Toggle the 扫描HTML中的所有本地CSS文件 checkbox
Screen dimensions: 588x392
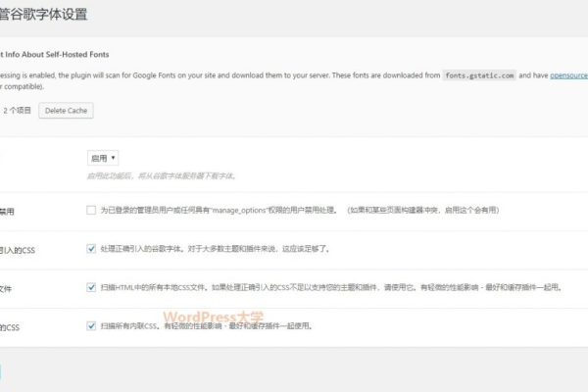point(91,287)
